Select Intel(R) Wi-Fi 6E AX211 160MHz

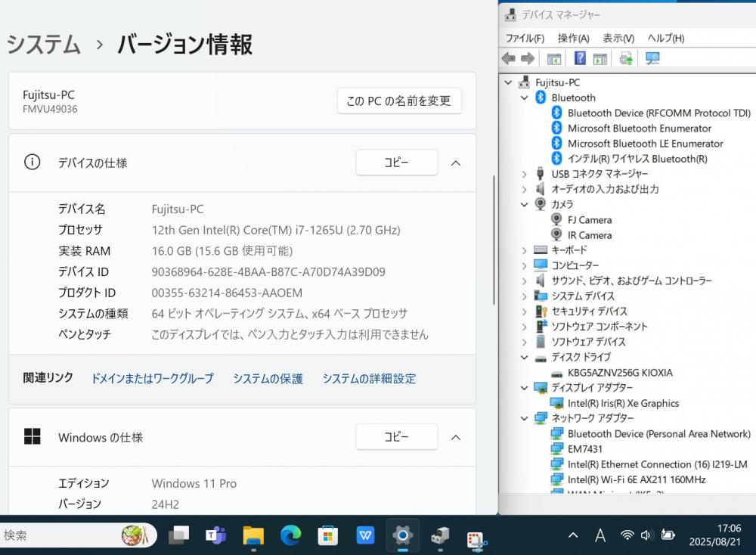pos(637,480)
